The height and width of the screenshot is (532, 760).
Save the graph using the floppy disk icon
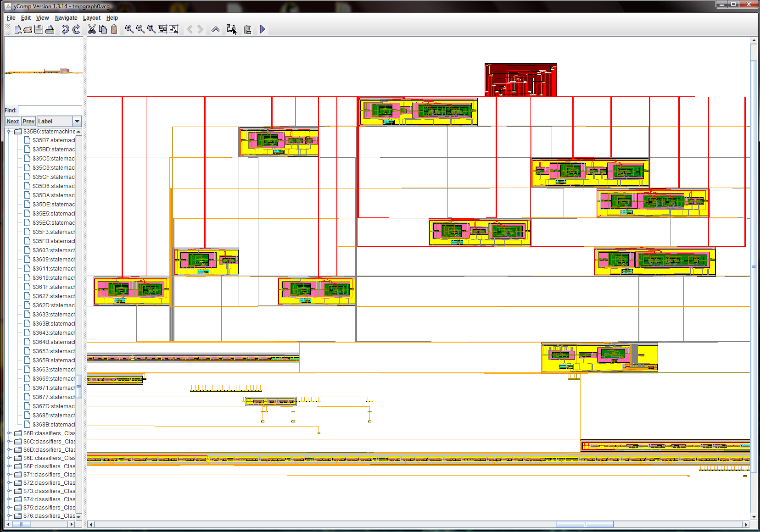click(39, 29)
